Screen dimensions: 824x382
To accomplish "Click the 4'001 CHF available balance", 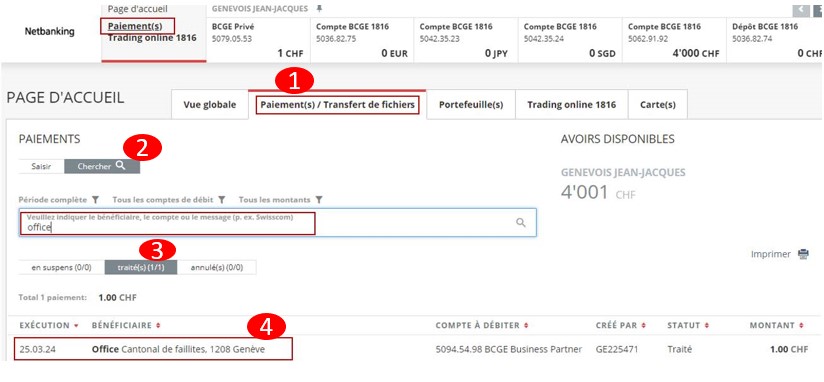I will click(598, 193).
